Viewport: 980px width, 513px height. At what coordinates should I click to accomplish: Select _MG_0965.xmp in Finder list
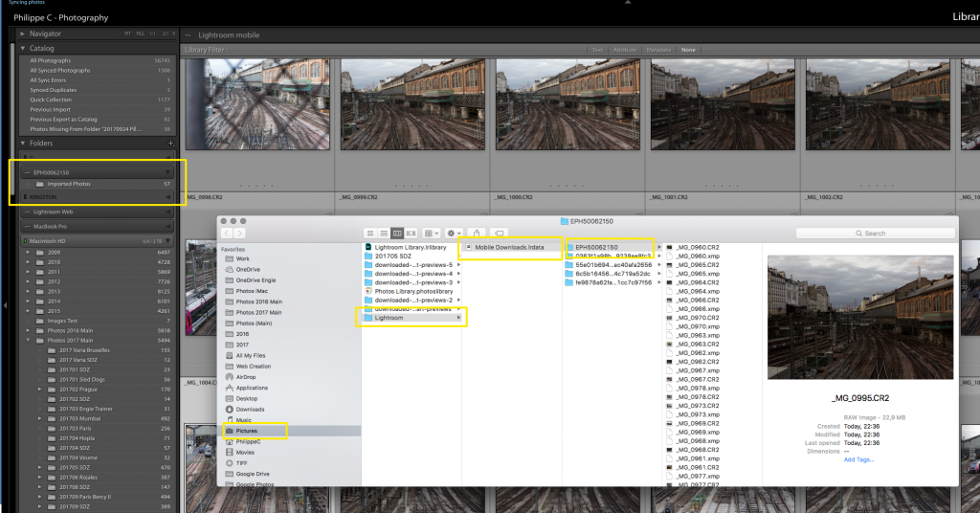698,274
